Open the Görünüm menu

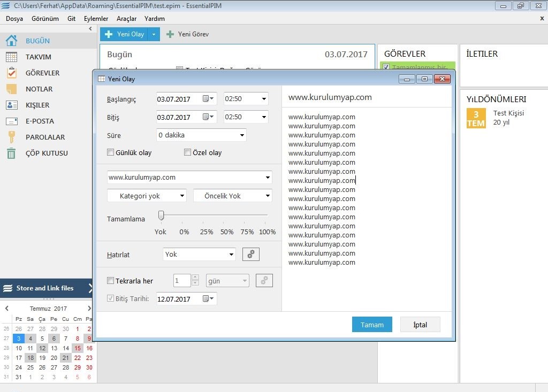click(45, 19)
